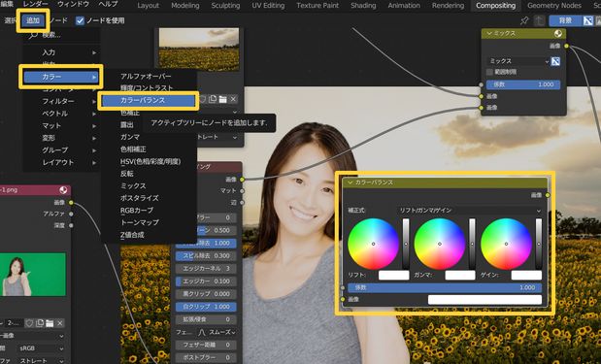Screen dimensions: 601x364
Task: Open the ヘルプ top menu
Action: pos(108,4)
